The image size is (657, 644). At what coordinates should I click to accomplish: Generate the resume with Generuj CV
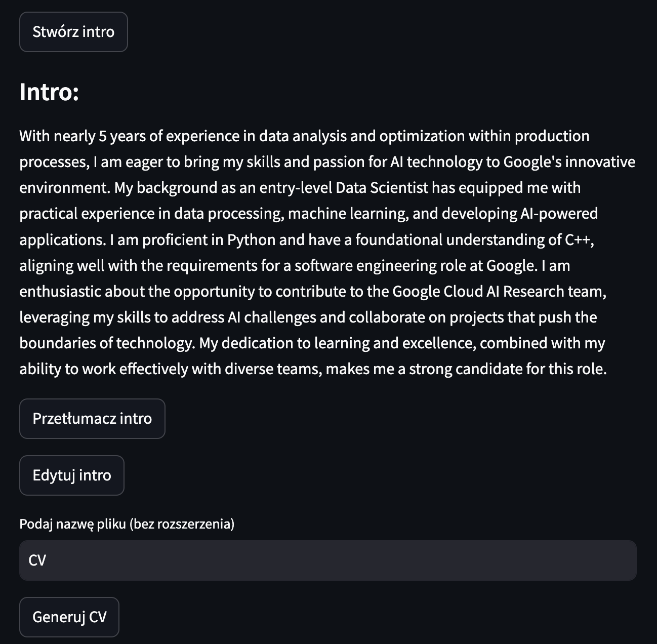(69, 617)
